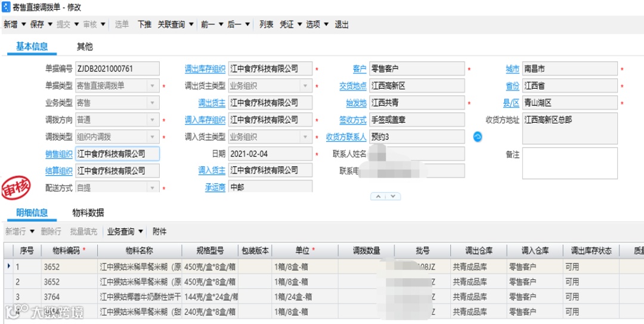Click the 1箱/24盒-箱 unit cell
The height and width of the screenshot is (324, 644).
[305, 297]
